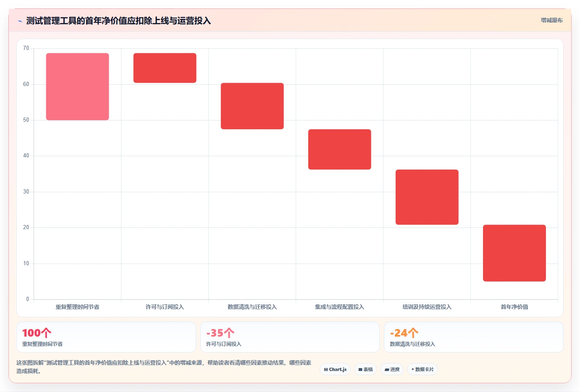Click y-axis value 40
This screenshot has height=392, width=580.
point(26,156)
